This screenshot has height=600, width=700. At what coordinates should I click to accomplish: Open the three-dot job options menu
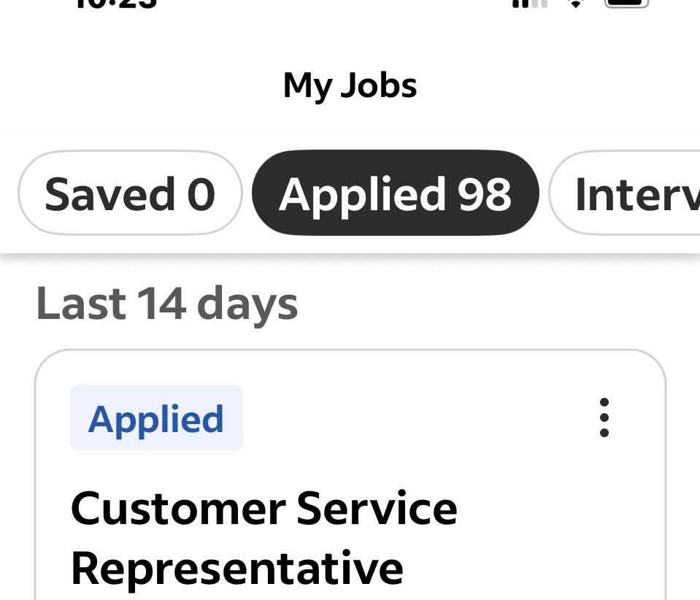point(604,418)
